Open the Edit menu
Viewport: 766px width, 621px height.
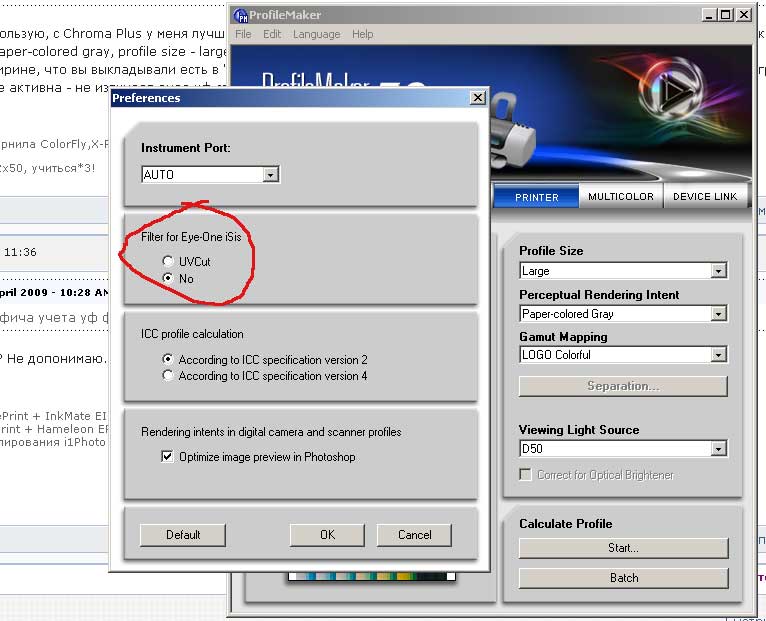272,34
